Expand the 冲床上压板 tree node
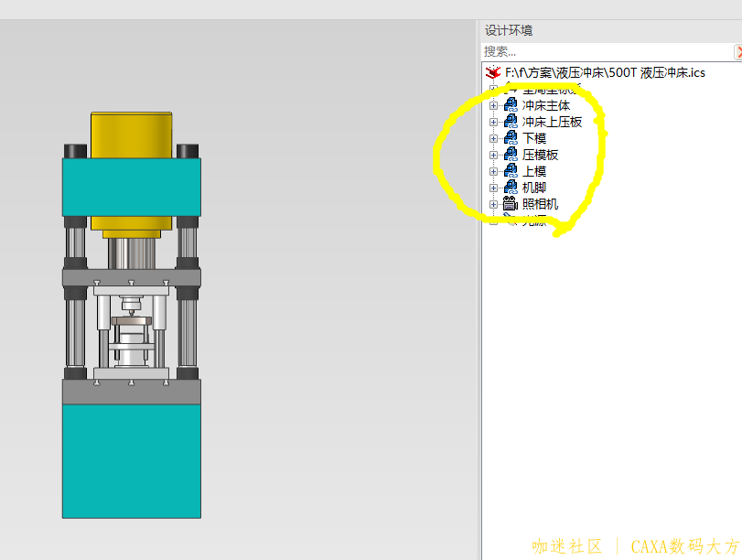The width and height of the screenshot is (742, 560). click(493, 122)
